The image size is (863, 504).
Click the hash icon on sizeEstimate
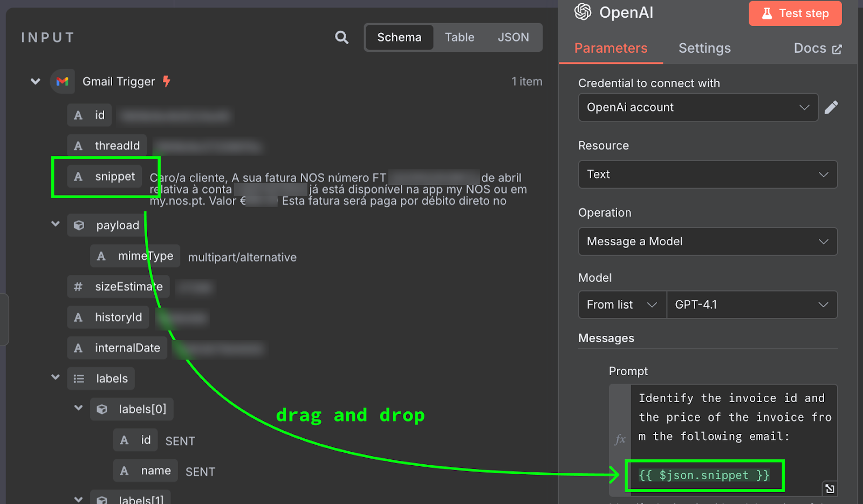[78, 287]
